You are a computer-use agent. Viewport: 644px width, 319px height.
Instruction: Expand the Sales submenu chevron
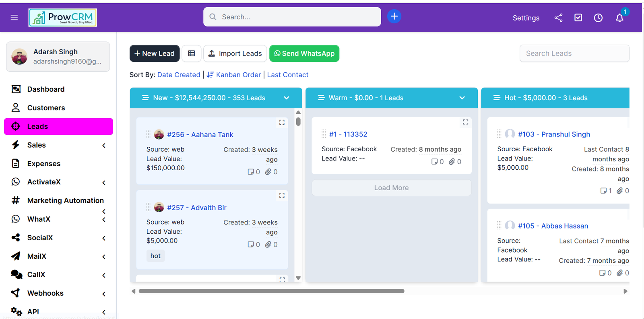(x=104, y=145)
